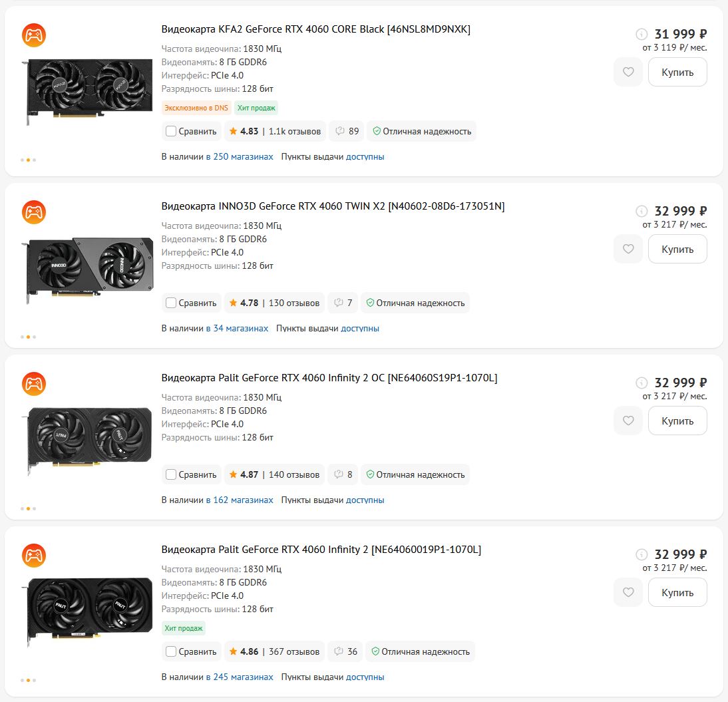The width and height of the screenshot is (728, 702).
Task: Add KFA2 RTX 4060 CORE Black to wishlist
Action: coord(628,72)
